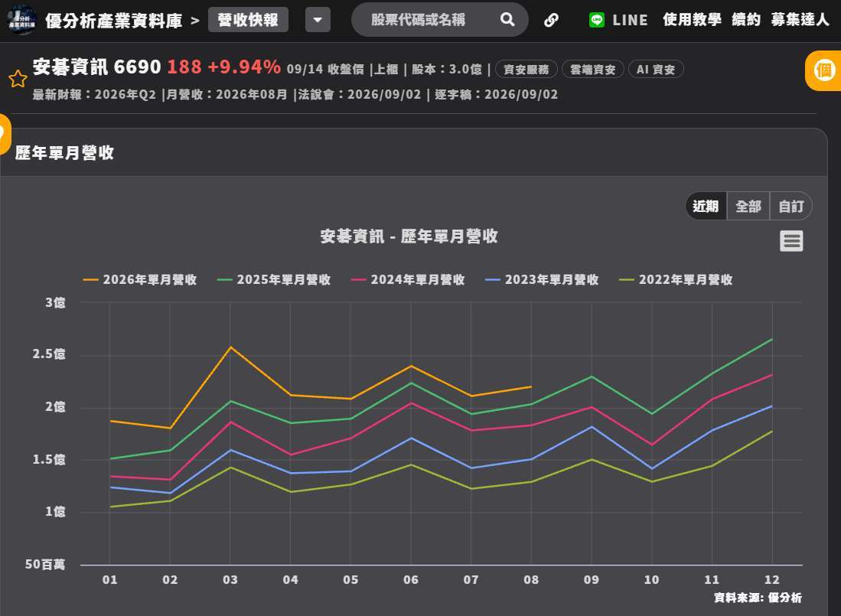Copy link via the chain icon

[x=552, y=21]
